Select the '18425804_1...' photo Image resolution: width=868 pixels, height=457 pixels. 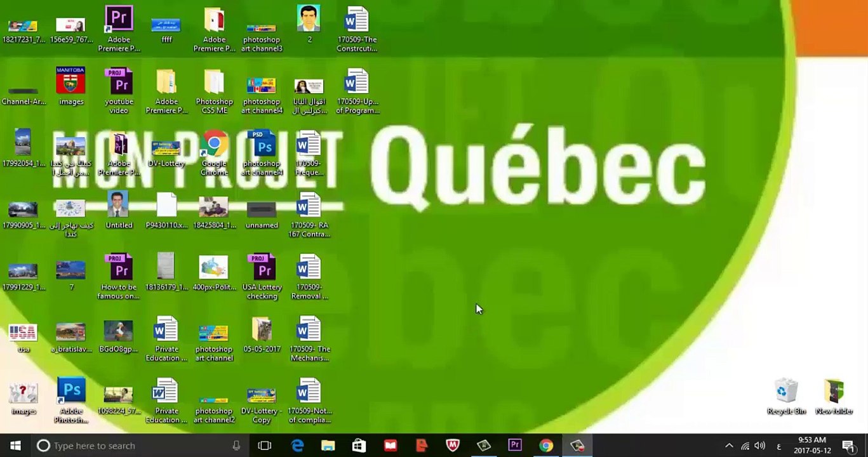pos(214,213)
